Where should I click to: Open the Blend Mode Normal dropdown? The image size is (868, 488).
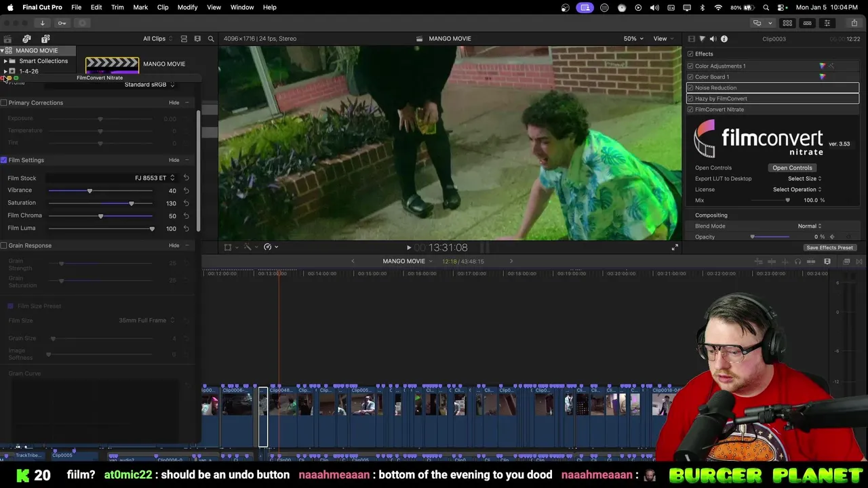(x=809, y=226)
